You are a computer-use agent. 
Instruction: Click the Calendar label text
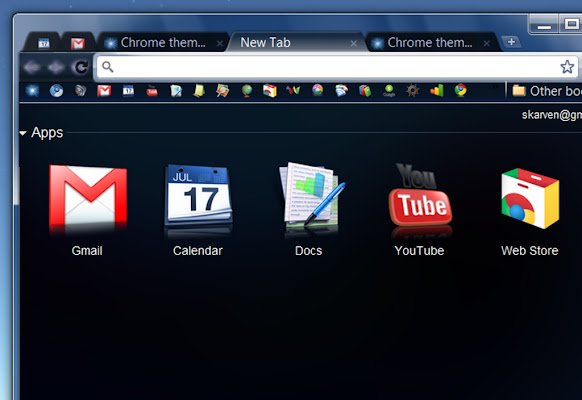point(198,251)
